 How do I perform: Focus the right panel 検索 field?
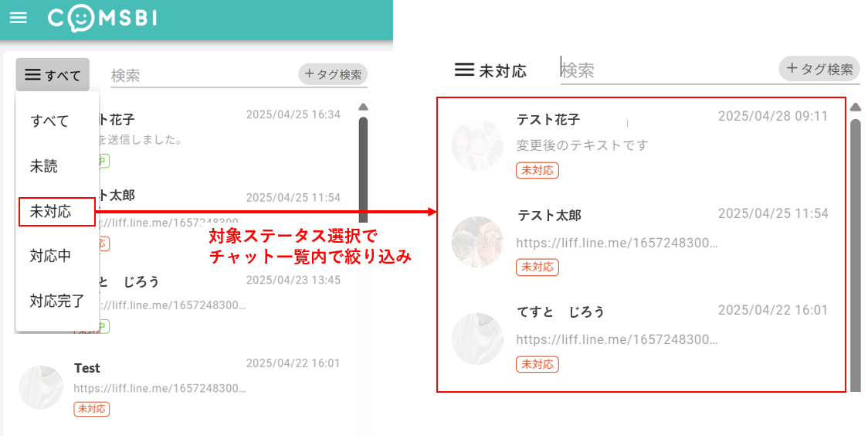click(x=668, y=70)
